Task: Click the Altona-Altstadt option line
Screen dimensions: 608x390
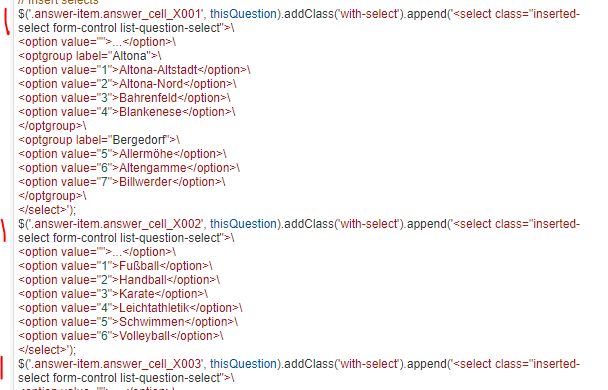Action: click(x=134, y=70)
